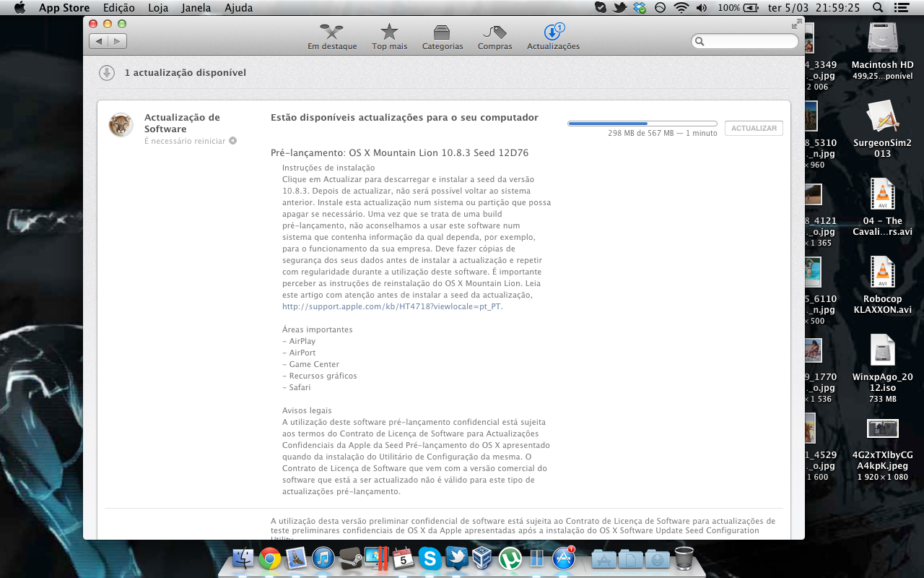Open the Trash in the Dock

pyautogui.click(x=684, y=558)
